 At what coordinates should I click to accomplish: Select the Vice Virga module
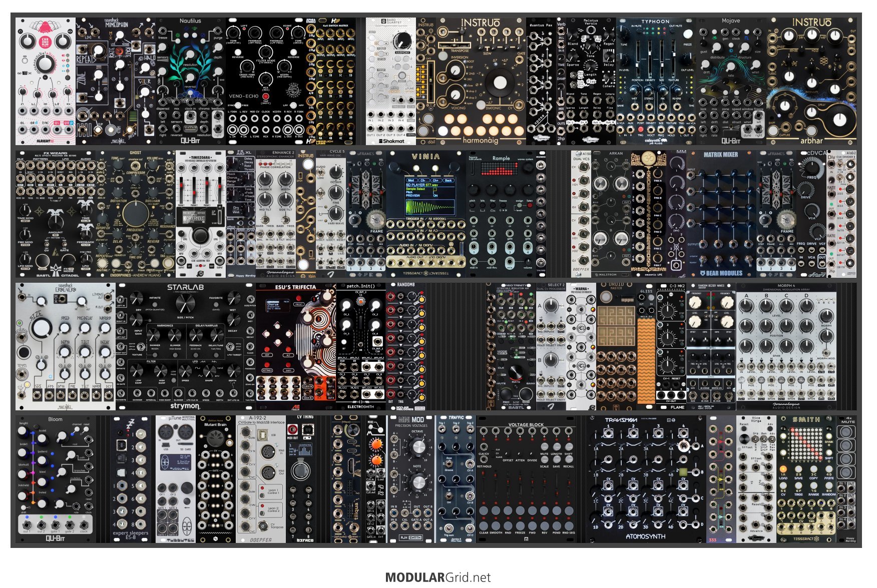pos(756,479)
